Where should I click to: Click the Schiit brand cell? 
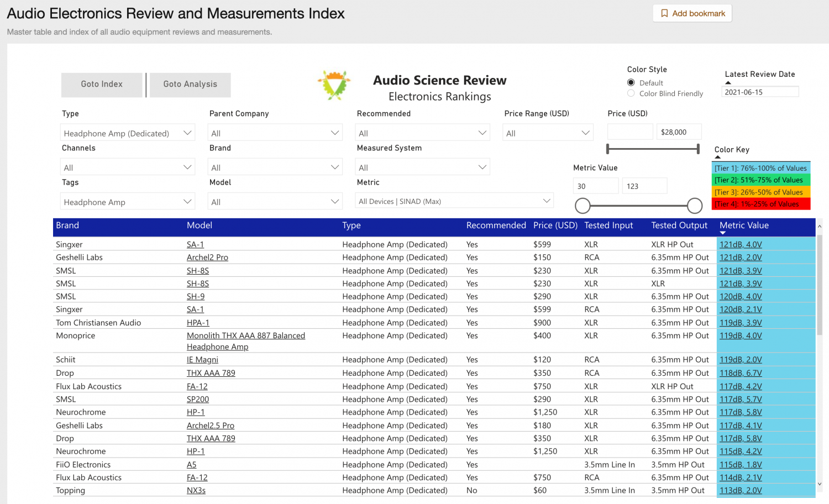pyautogui.click(x=65, y=360)
